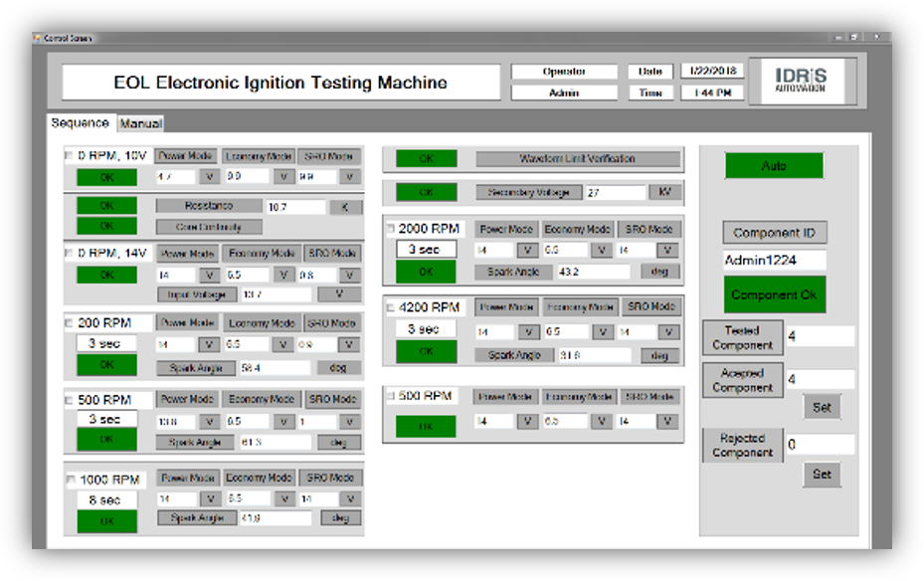Click the Rejected Component button
Viewport: 924px width, 581px height.
[743, 446]
